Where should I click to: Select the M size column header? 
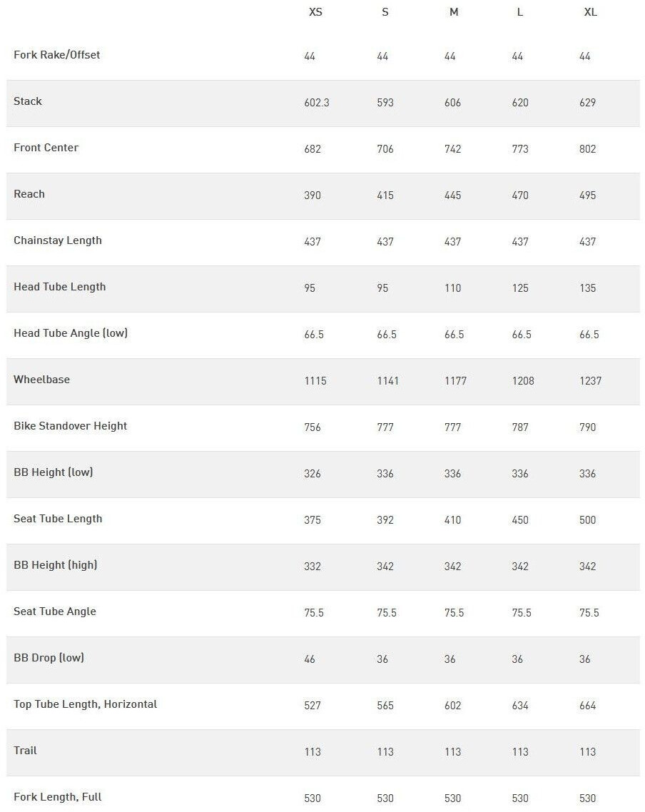point(454,12)
